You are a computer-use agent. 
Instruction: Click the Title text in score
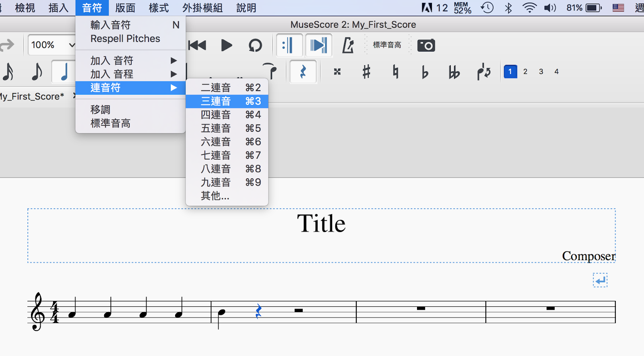(x=321, y=224)
